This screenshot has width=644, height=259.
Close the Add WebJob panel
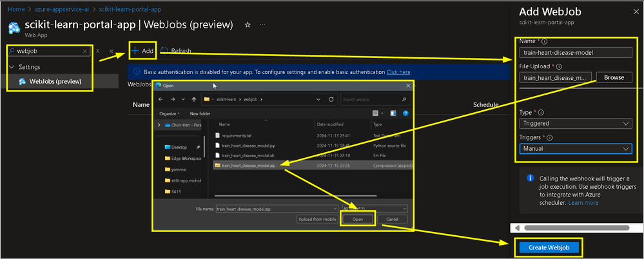coord(636,12)
